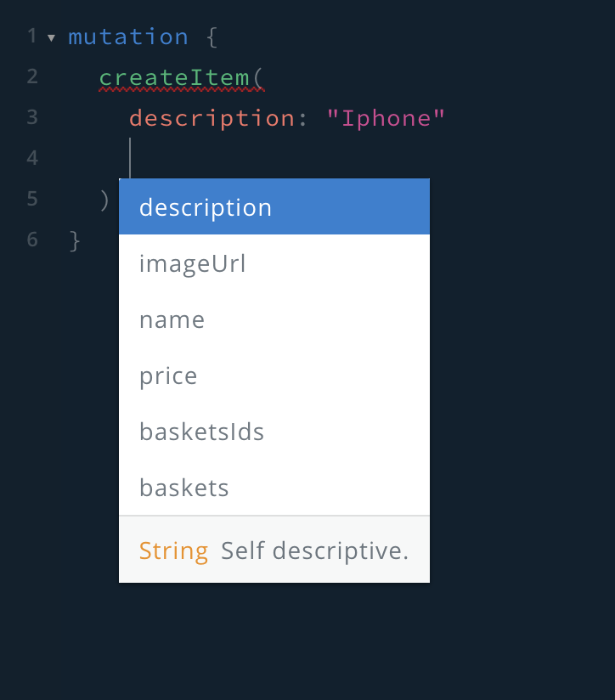The width and height of the screenshot is (615, 700).
Task: Collapse the mutation block fold arrow
Action: (x=52, y=37)
